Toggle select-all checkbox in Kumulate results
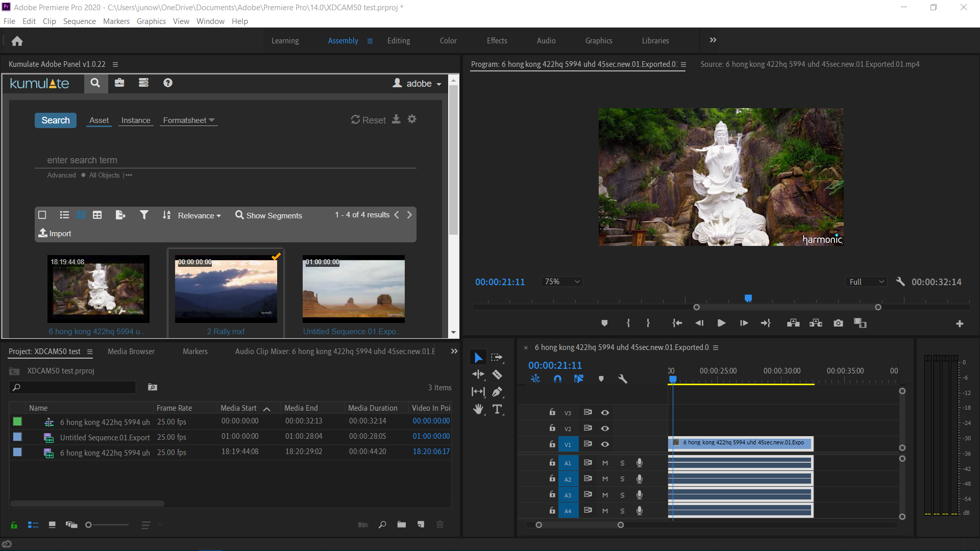This screenshot has width=980, height=551. [42, 215]
